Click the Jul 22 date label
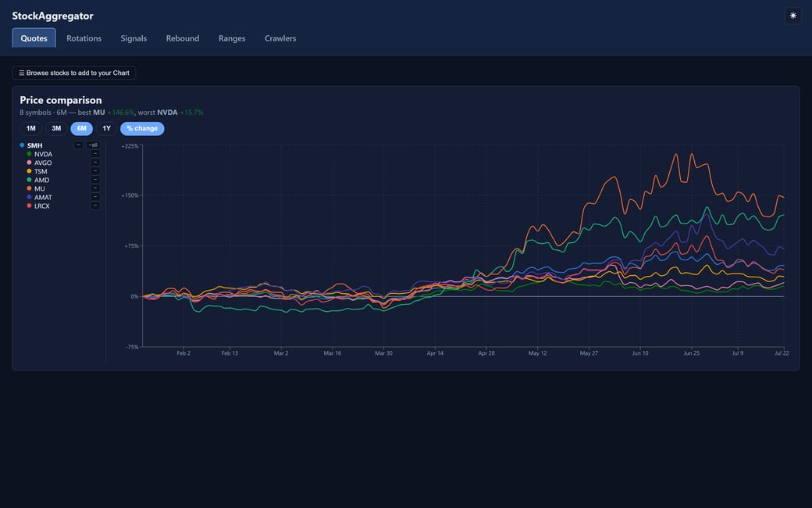Viewport: 812px width, 508px height. tap(782, 353)
